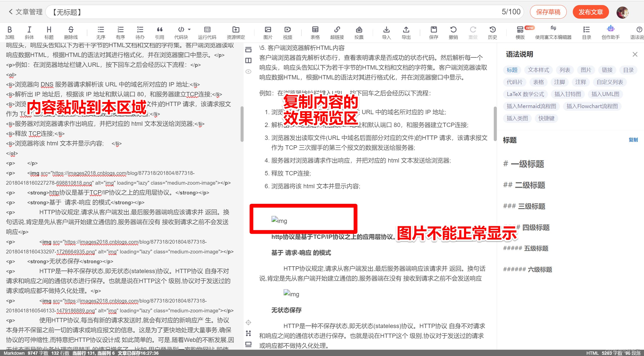Viewport: 644px width, 356px height.
Task: Click the 保存草稿 save draft button
Action: click(x=548, y=12)
